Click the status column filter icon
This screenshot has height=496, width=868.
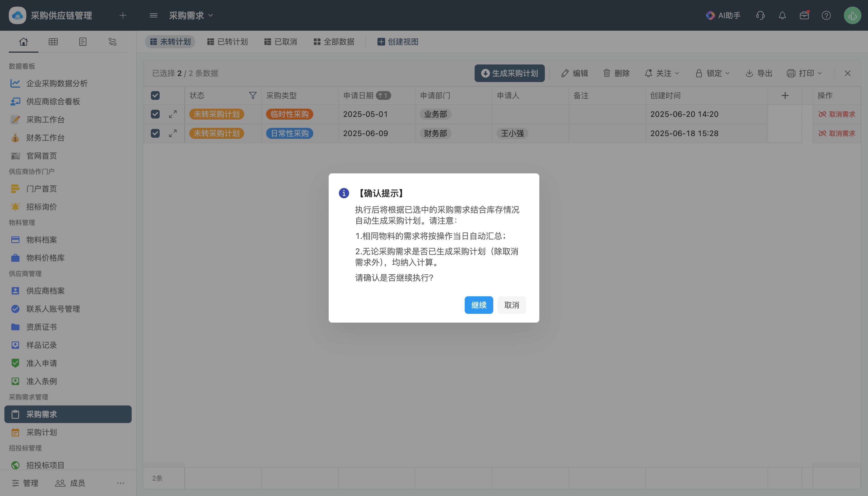(x=252, y=95)
